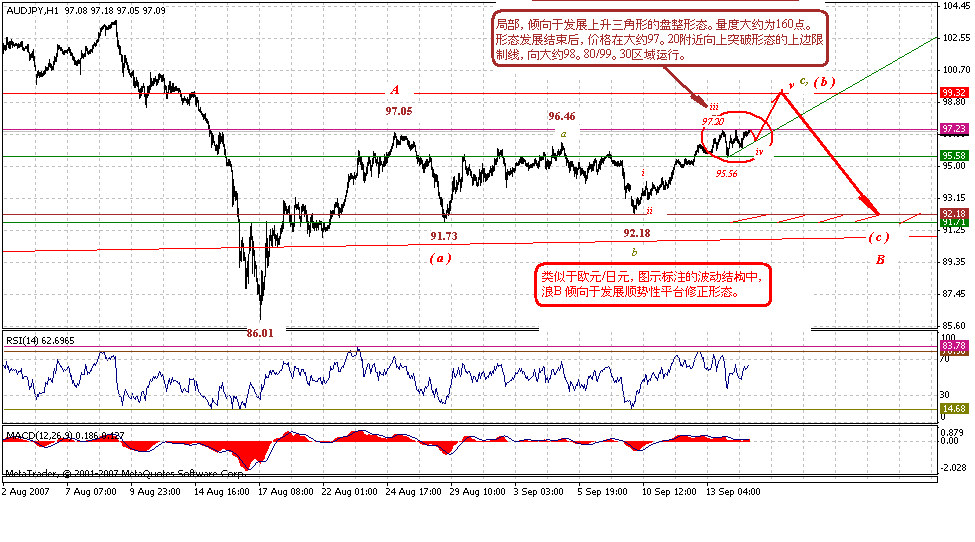Click the RSI scale value 30
Viewport: 975px width, 542px height.
(x=945, y=395)
